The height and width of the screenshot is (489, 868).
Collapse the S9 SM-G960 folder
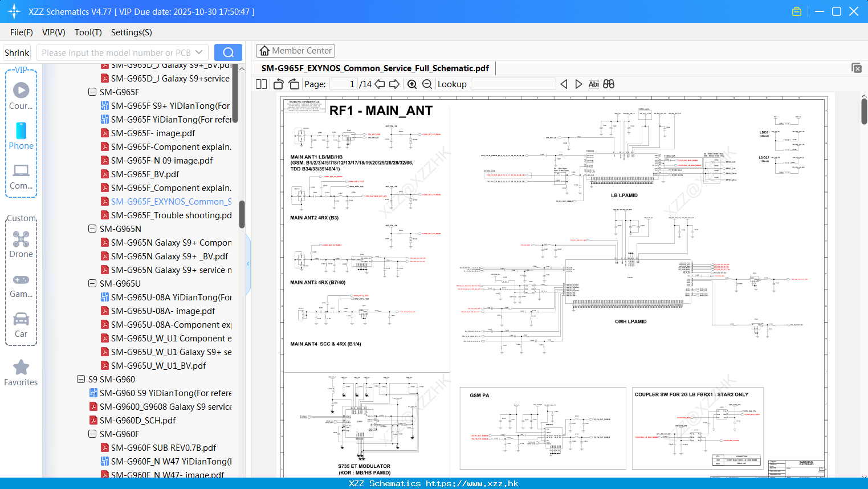tap(81, 379)
